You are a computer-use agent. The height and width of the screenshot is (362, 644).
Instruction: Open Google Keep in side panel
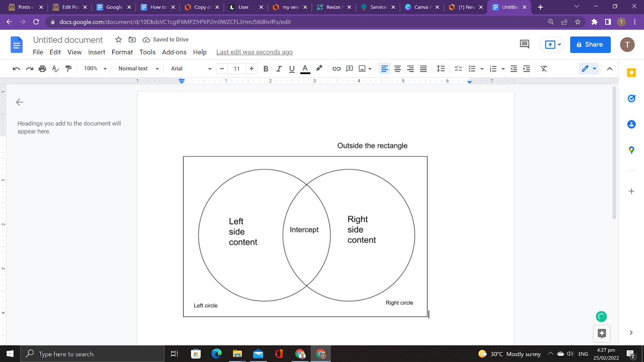pyautogui.click(x=631, y=73)
